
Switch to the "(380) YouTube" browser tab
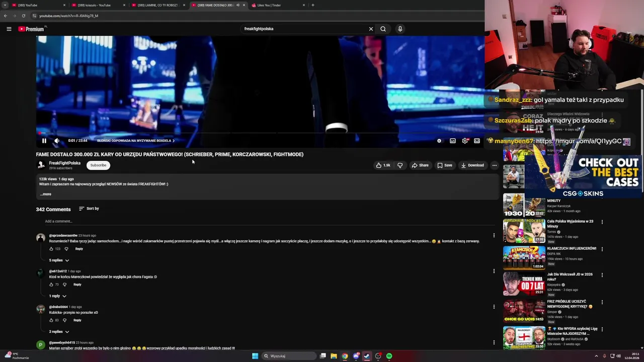pos(39,5)
